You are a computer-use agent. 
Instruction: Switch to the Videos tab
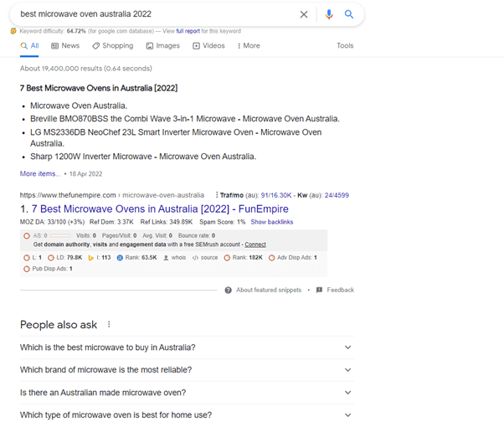point(208,46)
